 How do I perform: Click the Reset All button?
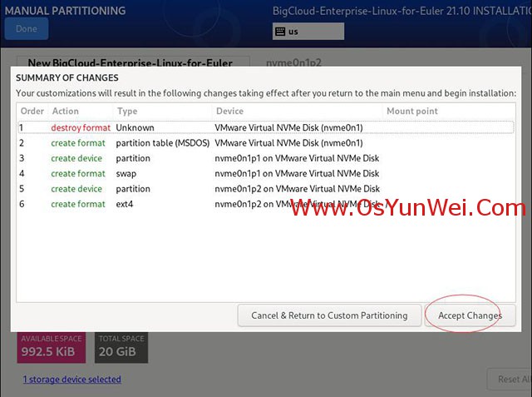pyautogui.click(x=510, y=379)
